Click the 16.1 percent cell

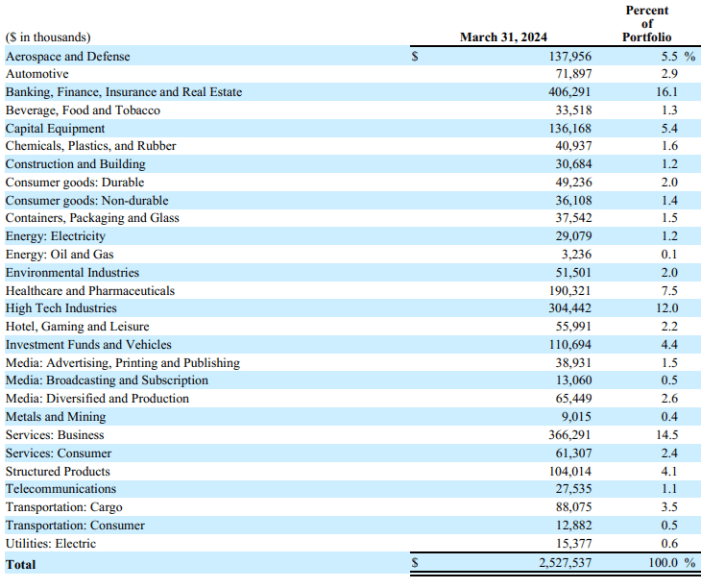[x=667, y=92]
